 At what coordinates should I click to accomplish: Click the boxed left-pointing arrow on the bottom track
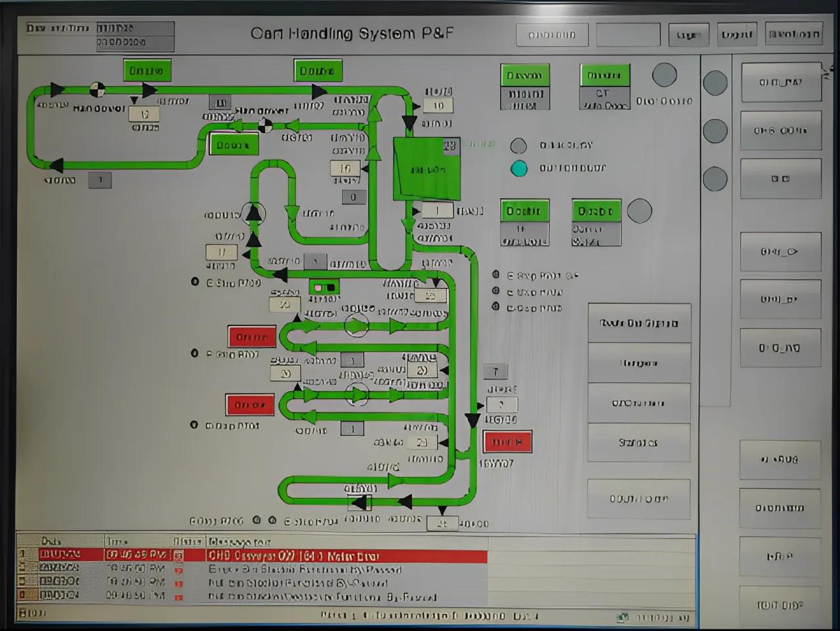pyautogui.click(x=360, y=503)
